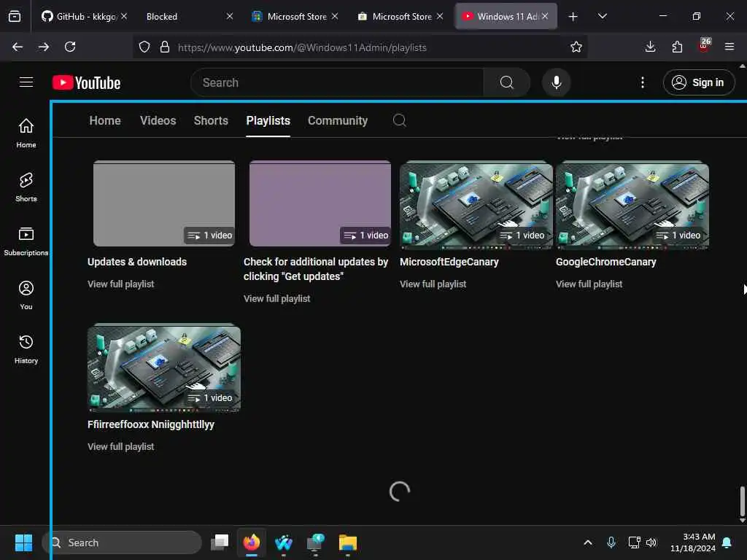Open File Explorer from taskbar
747x560 pixels.
coord(348,542)
